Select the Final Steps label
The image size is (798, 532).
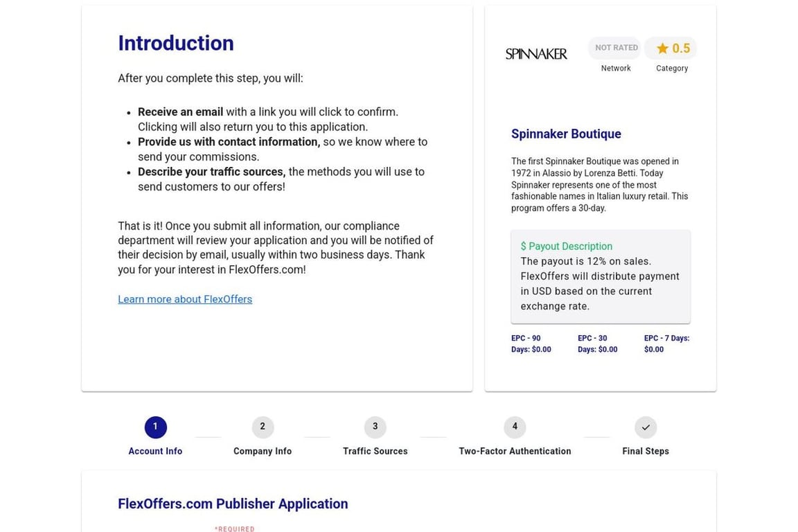pyautogui.click(x=646, y=451)
